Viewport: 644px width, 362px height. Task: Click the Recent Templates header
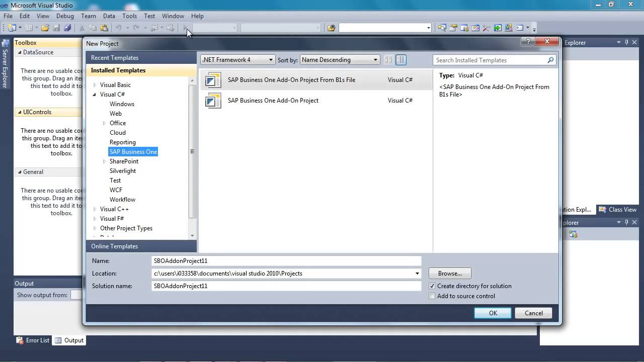click(x=141, y=58)
